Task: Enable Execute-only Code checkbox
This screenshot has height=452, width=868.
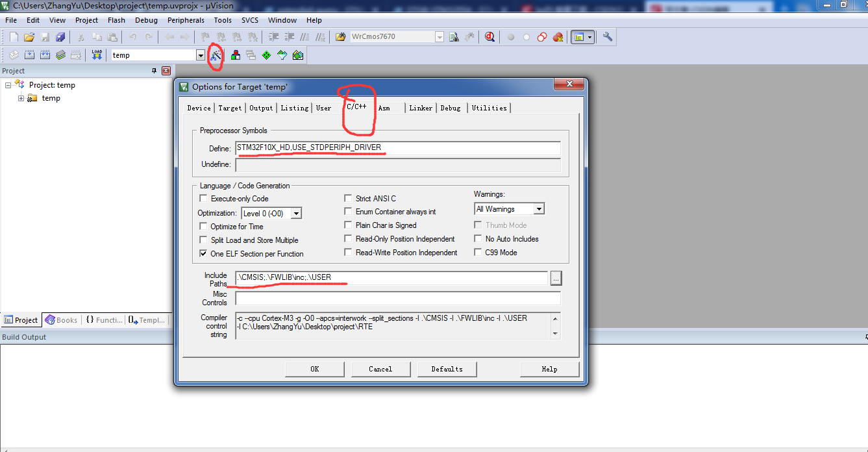Action: tap(204, 199)
